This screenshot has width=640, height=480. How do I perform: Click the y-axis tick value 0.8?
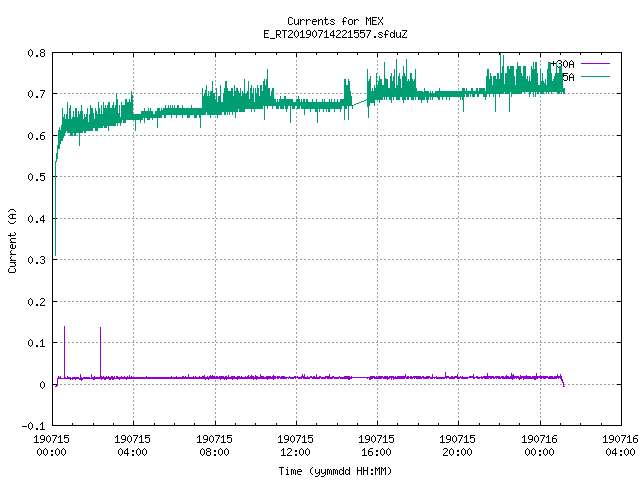36,53
